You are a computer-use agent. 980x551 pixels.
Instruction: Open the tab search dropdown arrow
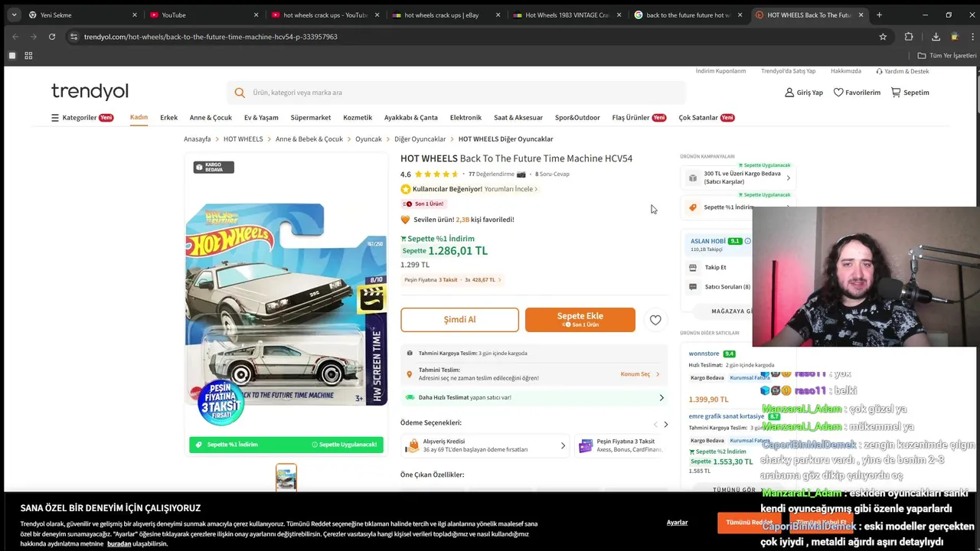click(14, 15)
